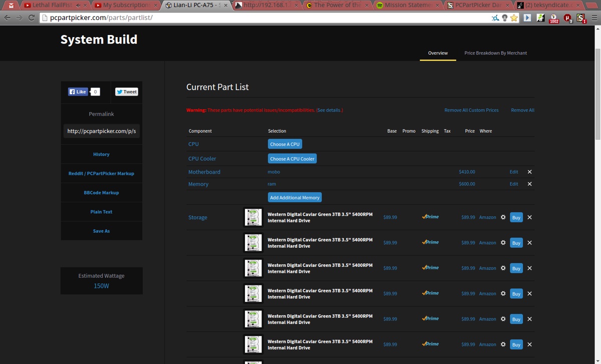Click Choose A CPU Cooler
Image resolution: width=601 pixels, height=364 pixels.
click(292, 159)
